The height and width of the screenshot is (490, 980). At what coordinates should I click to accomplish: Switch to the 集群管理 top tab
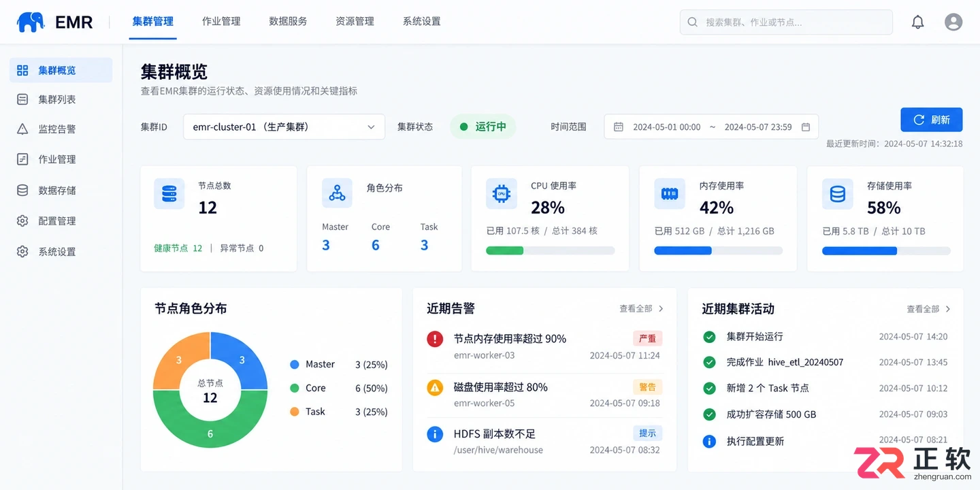[153, 22]
